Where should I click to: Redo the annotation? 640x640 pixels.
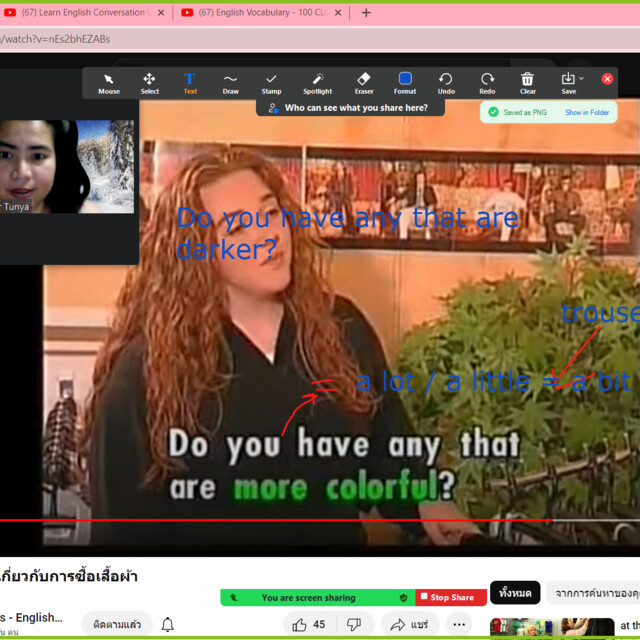[x=487, y=84]
